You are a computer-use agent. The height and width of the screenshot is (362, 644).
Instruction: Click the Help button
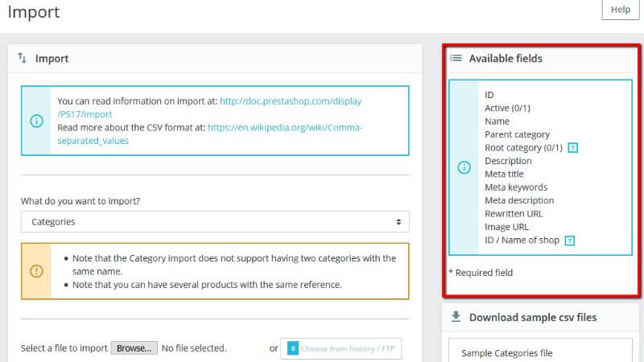(x=620, y=10)
